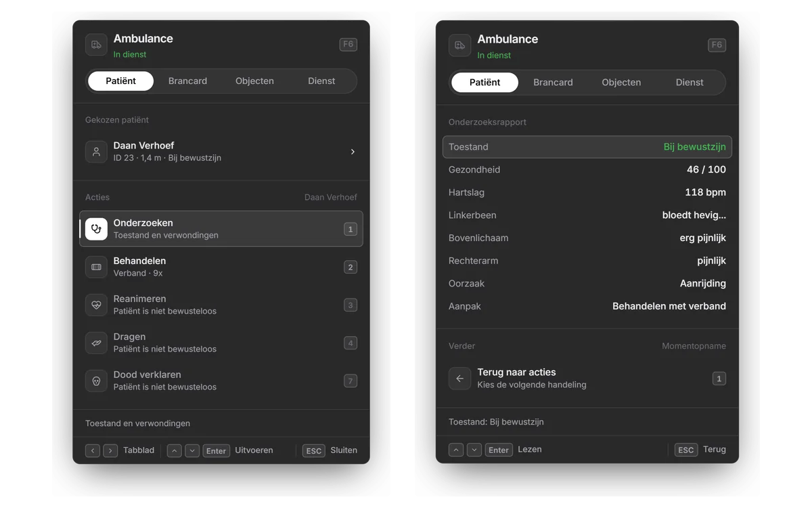This screenshot has height=508, width=812.
Task: Click the heart icon for Reanimeren
Action: tap(96, 305)
